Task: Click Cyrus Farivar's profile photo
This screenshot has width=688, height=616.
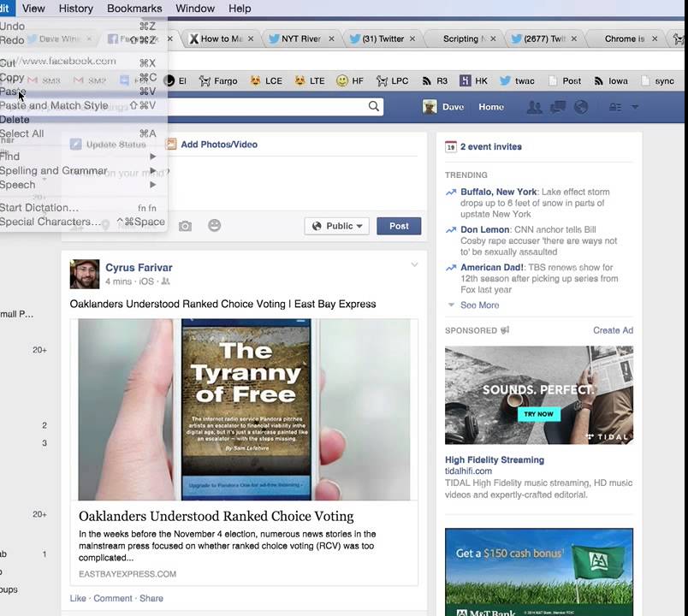Action: (85, 275)
